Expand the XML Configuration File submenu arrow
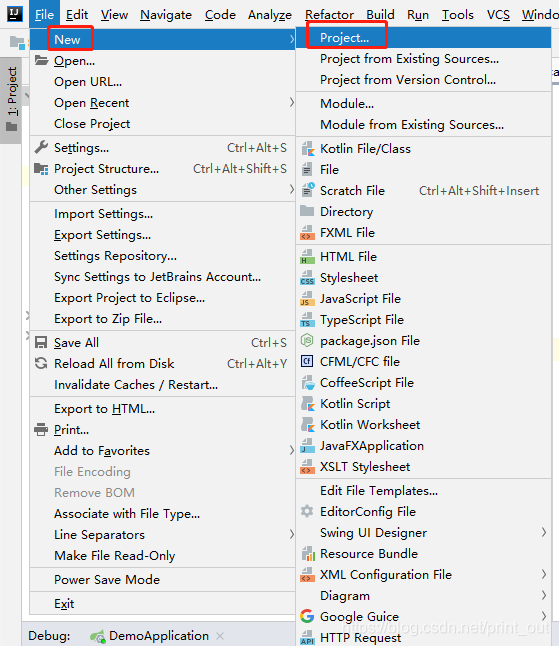Viewport: 559px width, 646px height. click(544, 574)
